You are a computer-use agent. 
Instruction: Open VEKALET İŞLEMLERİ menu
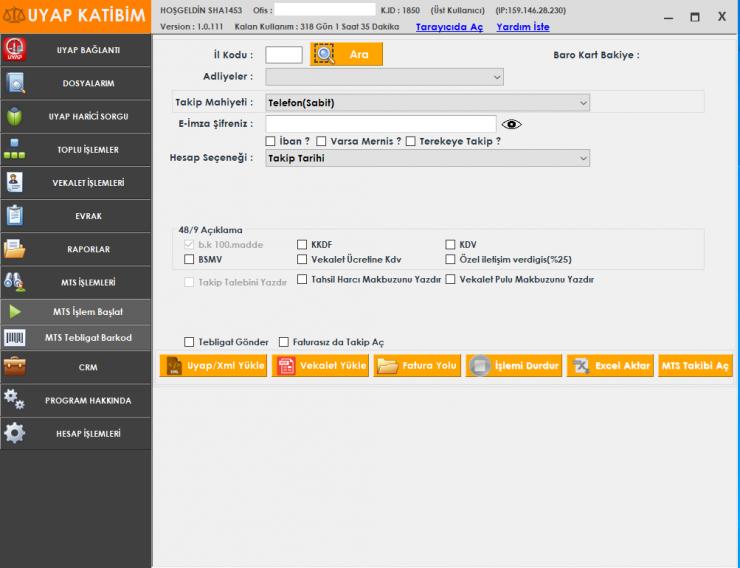(x=76, y=183)
